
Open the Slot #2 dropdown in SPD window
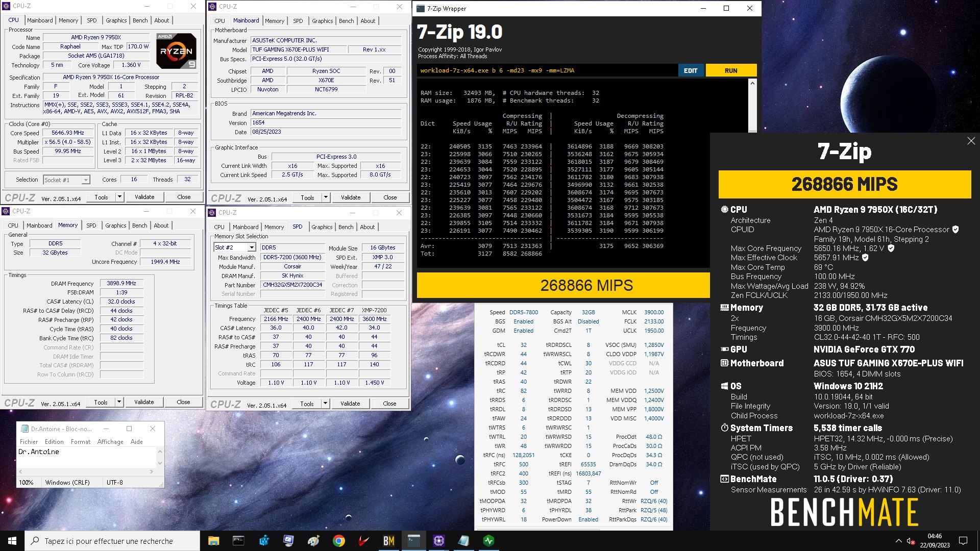(235, 247)
